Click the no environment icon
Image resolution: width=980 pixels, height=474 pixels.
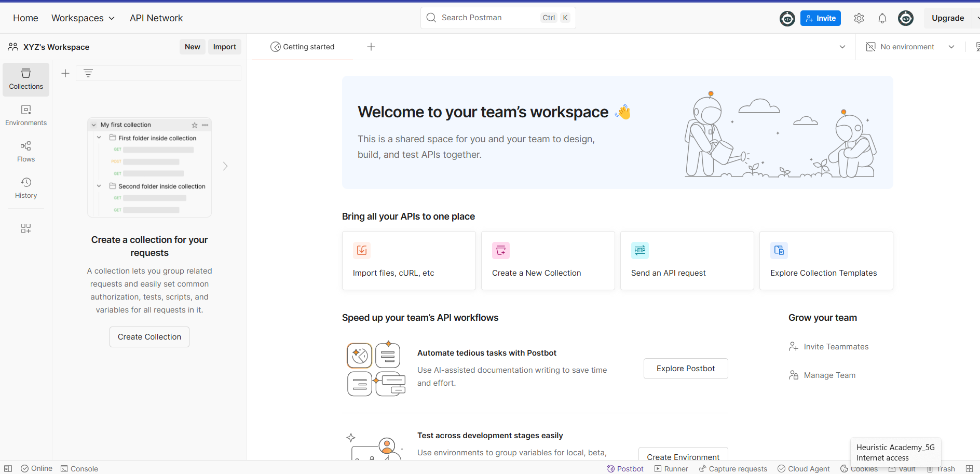click(871, 47)
